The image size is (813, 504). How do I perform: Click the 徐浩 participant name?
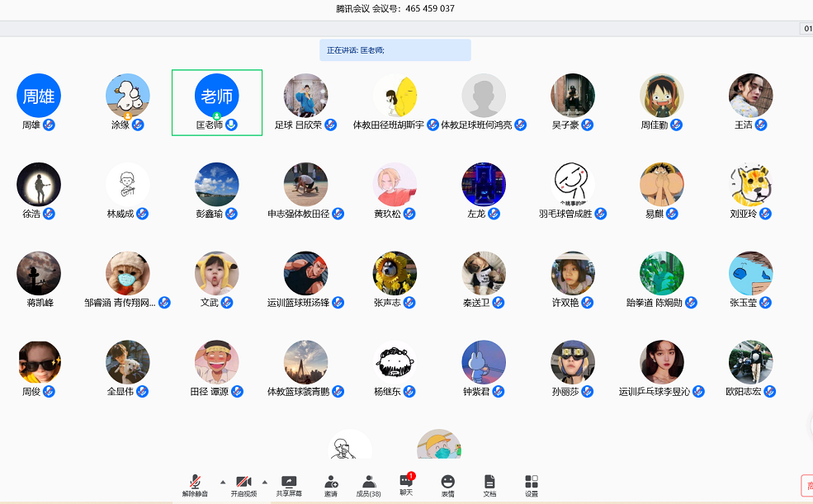(32, 214)
